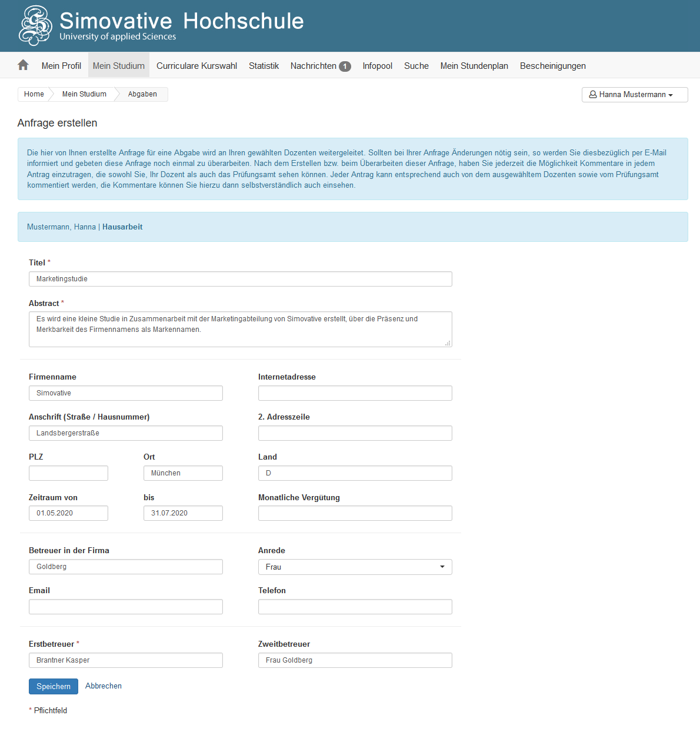Go to Curriculare Kurswahl

[197, 65]
